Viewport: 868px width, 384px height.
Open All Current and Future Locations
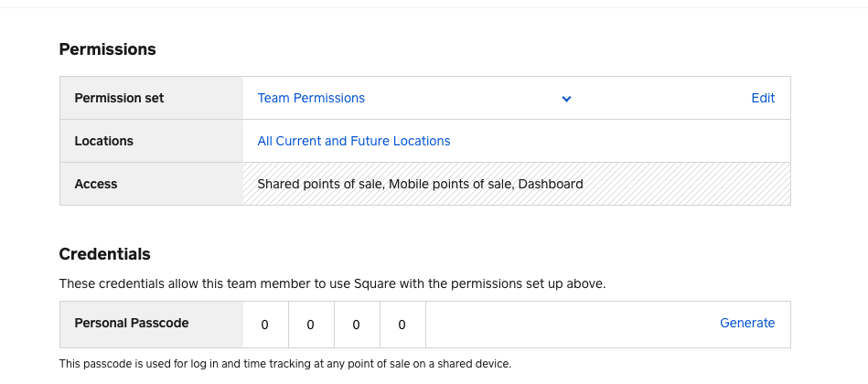click(x=354, y=141)
